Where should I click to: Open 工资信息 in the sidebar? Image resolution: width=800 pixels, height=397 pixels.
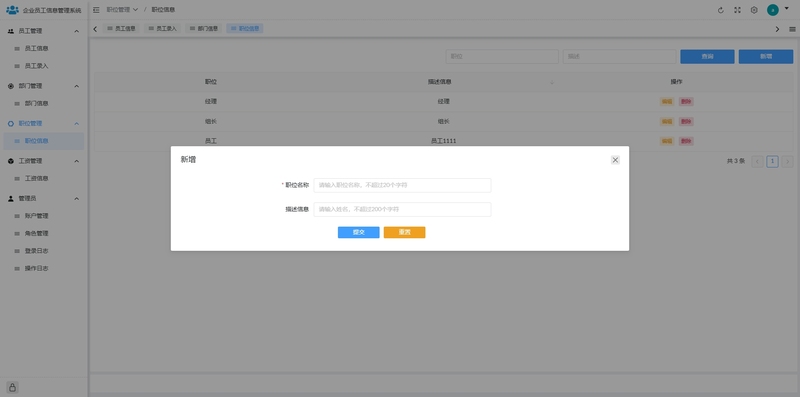tap(43, 178)
